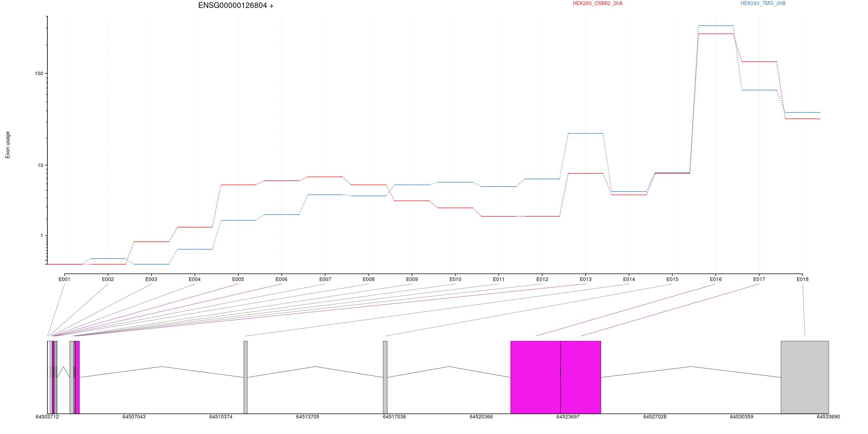Click genomic coordinate 64533690

pyautogui.click(x=828, y=417)
